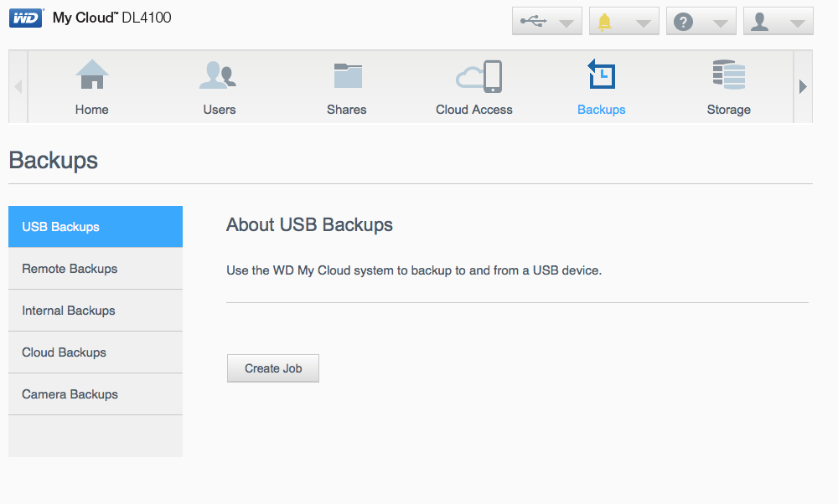Click the Storage disks icon
838x504 pixels.
pyautogui.click(x=729, y=75)
